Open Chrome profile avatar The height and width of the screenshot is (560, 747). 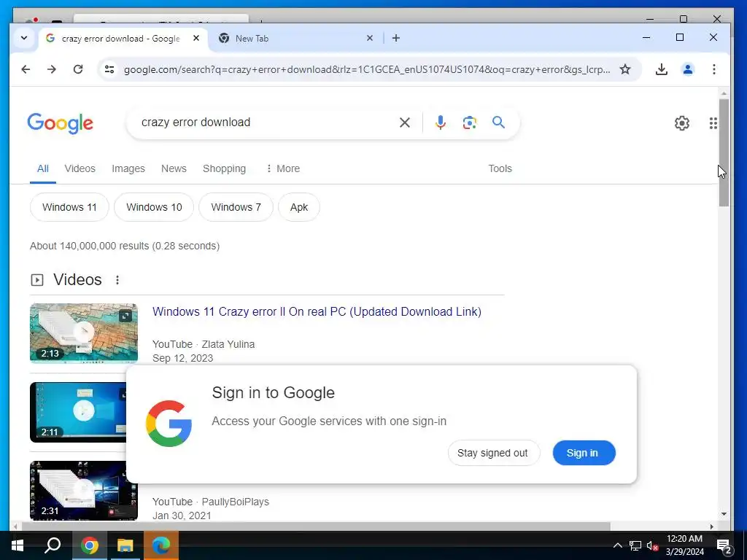point(687,69)
